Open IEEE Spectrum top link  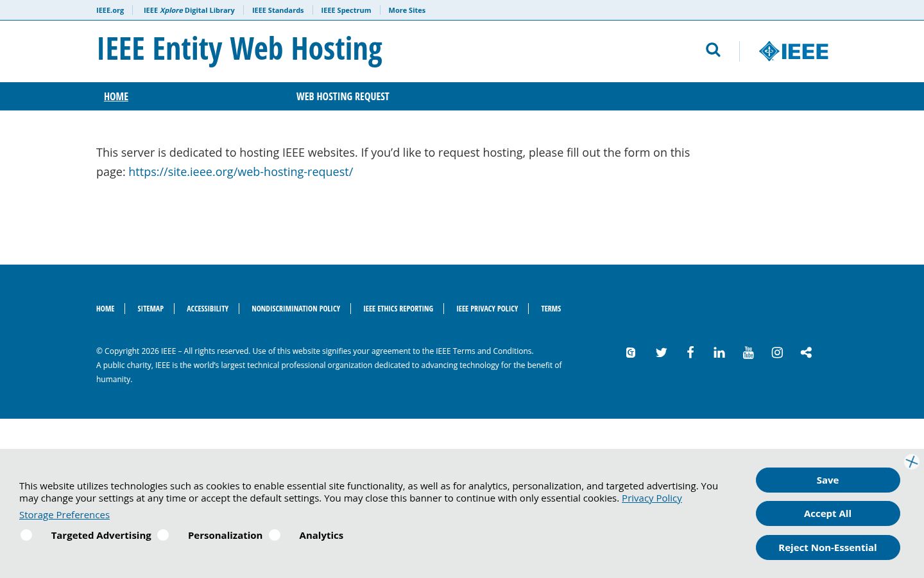coord(346,10)
